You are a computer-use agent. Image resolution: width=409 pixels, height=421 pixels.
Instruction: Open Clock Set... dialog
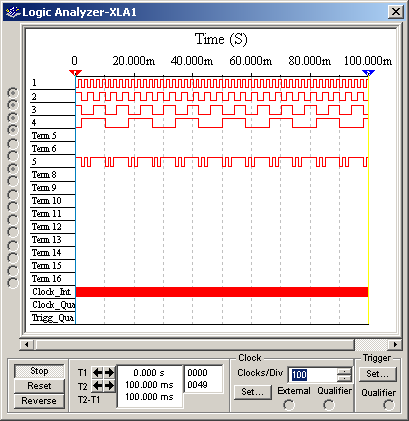252,392
